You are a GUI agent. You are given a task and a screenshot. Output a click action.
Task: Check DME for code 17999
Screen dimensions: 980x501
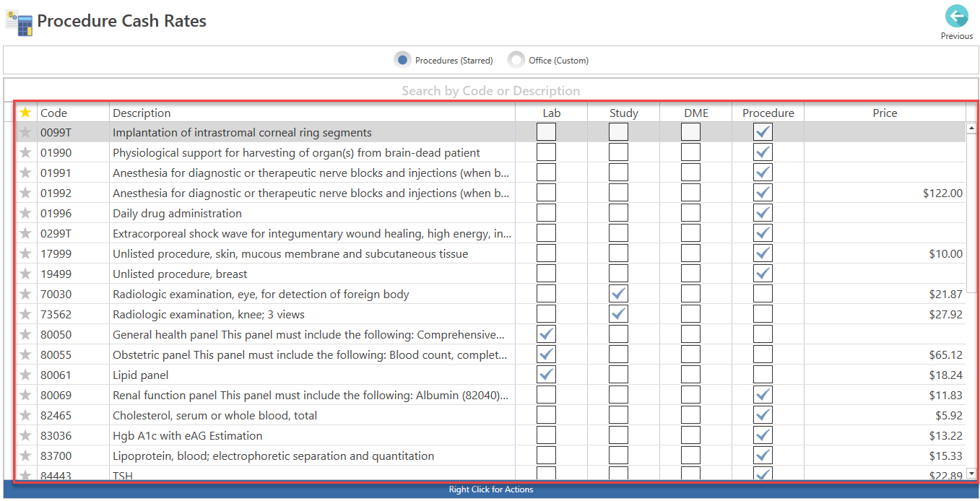click(x=691, y=253)
